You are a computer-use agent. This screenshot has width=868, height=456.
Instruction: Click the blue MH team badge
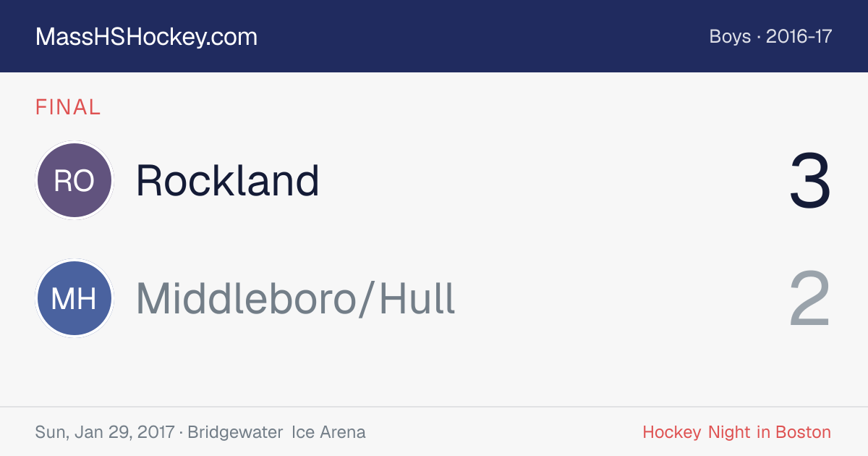pos(74,299)
